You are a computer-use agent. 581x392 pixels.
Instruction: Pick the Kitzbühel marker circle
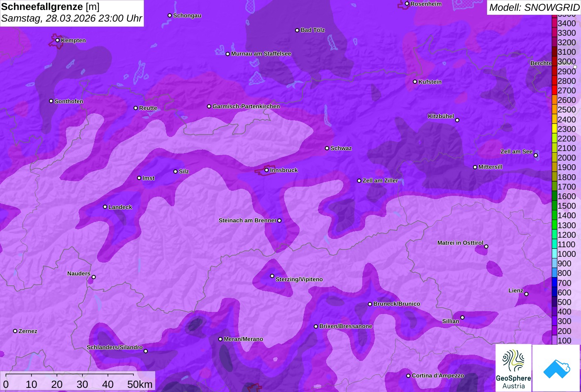click(x=457, y=120)
